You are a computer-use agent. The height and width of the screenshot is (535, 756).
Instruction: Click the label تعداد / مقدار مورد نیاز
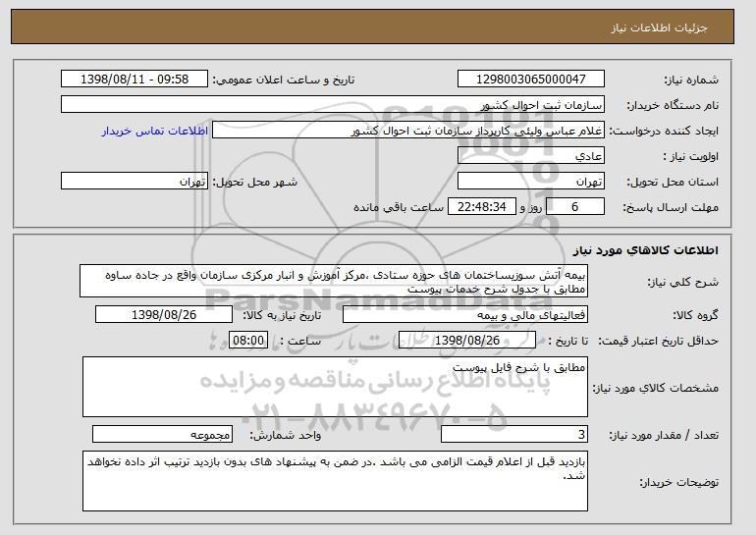tap(664, 436)
